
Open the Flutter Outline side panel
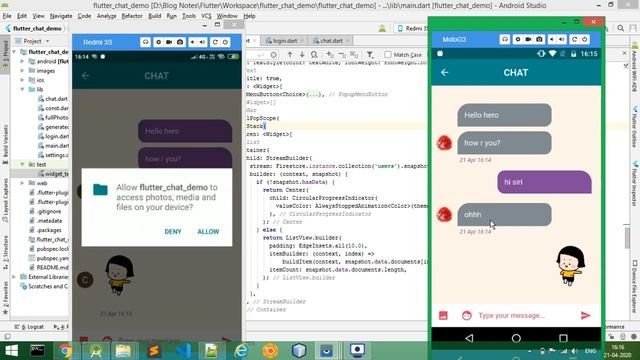coord(635,127)
